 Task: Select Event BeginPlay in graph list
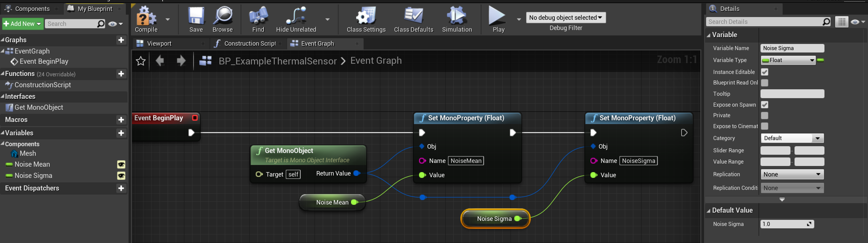(44, 61)
